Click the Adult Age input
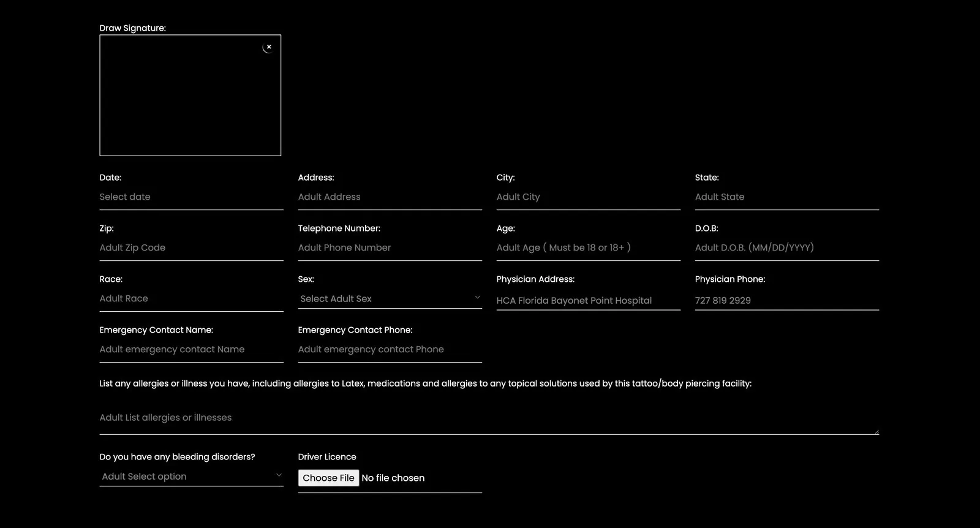This screenshot has width=980, height=528. click(589, 247)
